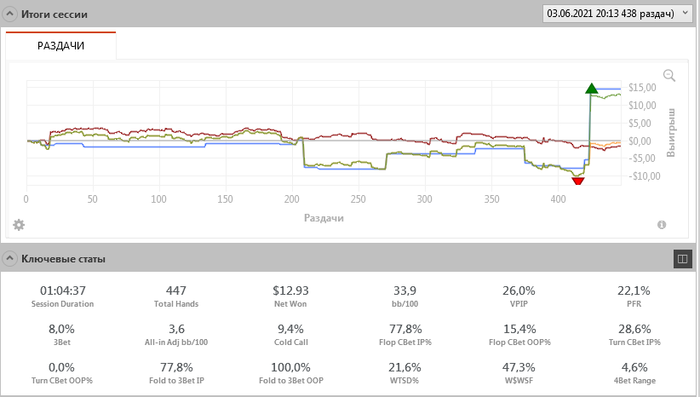Select the VPIP 26,0% stat
Viewport: 700px width, 397px height.
click(x=519, y=297)
